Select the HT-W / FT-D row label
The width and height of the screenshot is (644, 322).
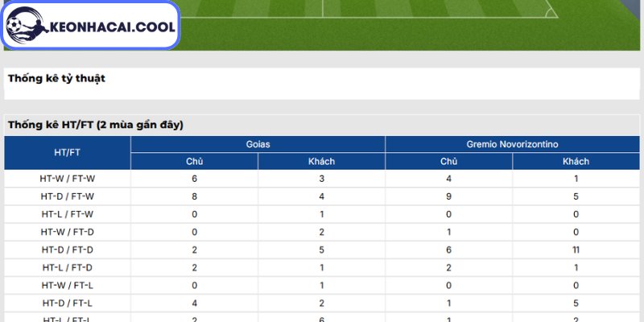[x=68, y=232]
